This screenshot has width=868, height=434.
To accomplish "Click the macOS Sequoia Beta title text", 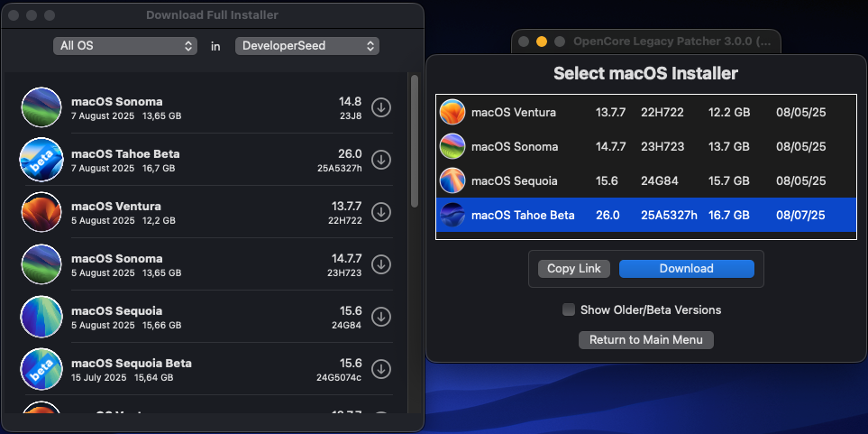I will coord(132,364).
